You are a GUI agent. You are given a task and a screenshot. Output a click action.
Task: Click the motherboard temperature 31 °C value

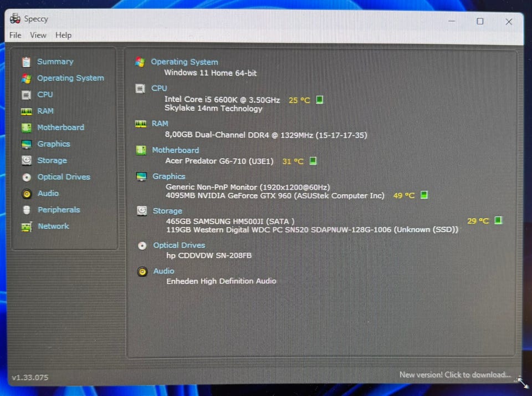[293, 161]
